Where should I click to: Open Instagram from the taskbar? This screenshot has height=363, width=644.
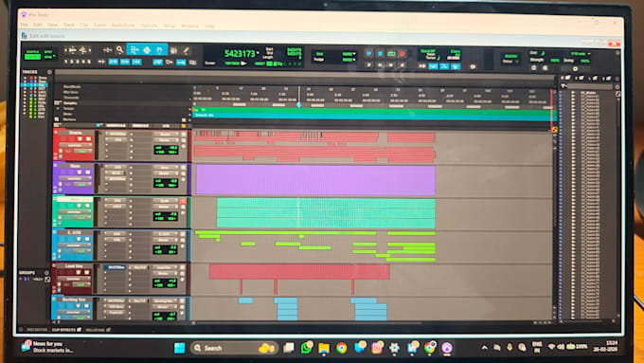pos(377,348)
